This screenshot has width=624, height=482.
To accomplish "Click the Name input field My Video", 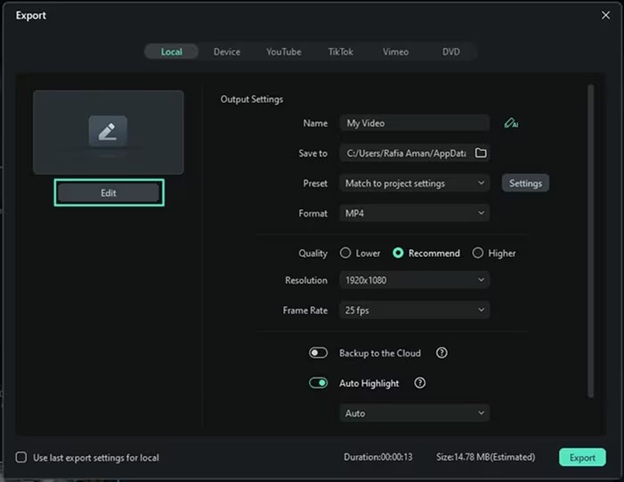I will coord(414,123).
